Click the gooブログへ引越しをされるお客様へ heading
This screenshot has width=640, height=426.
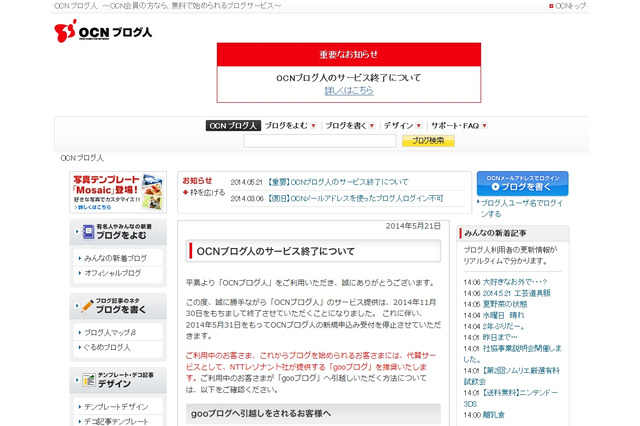click(261, 414)
